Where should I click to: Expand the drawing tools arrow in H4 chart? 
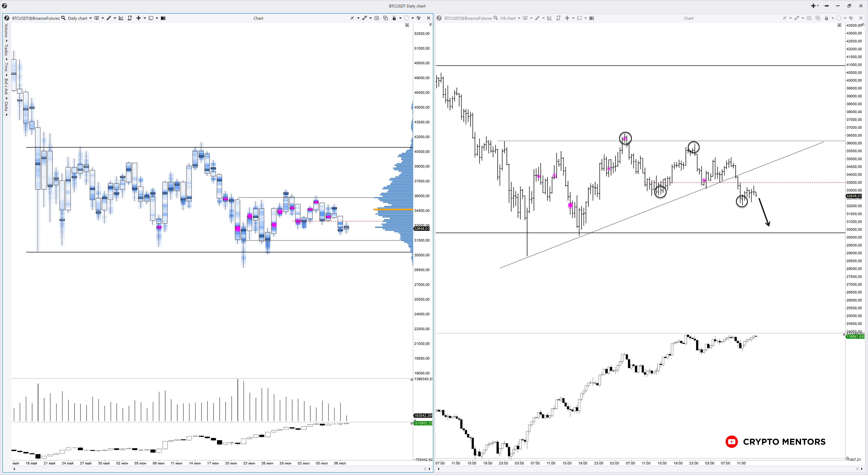click(x=544, y=18)
